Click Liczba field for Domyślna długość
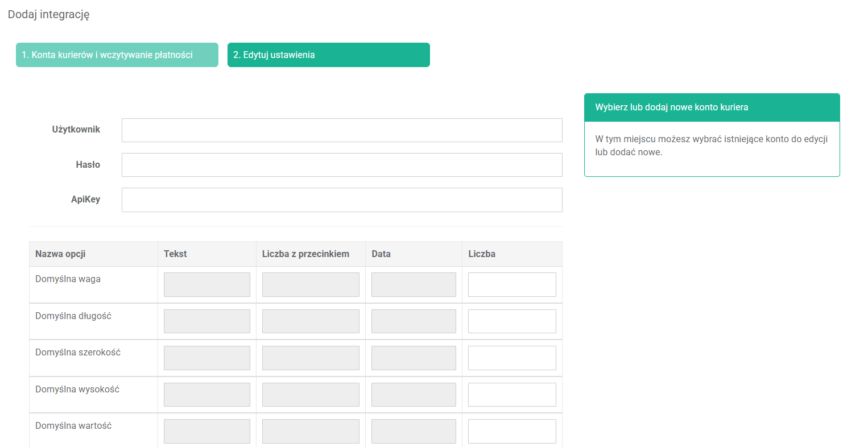868x447 pixels. [x=511, y=321]
